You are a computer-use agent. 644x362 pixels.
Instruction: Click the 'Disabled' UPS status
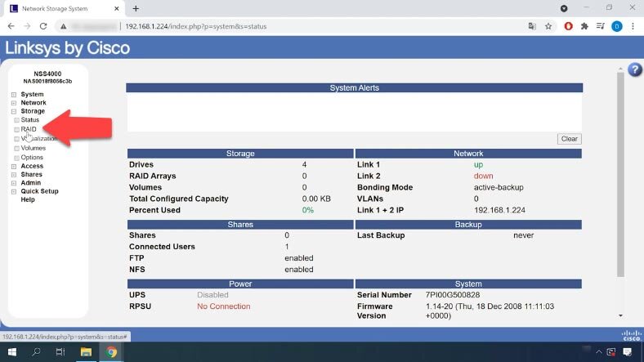pos(212,295)
